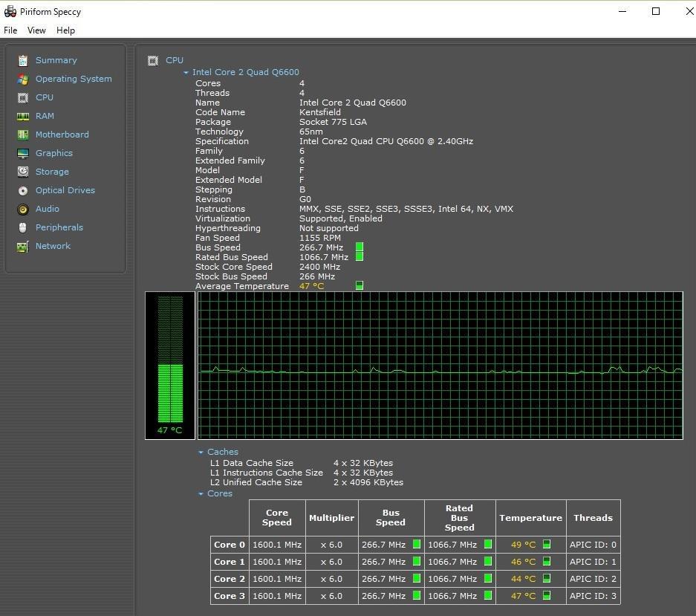Click the CPU link in sidebar

click(x=45, y=97)
